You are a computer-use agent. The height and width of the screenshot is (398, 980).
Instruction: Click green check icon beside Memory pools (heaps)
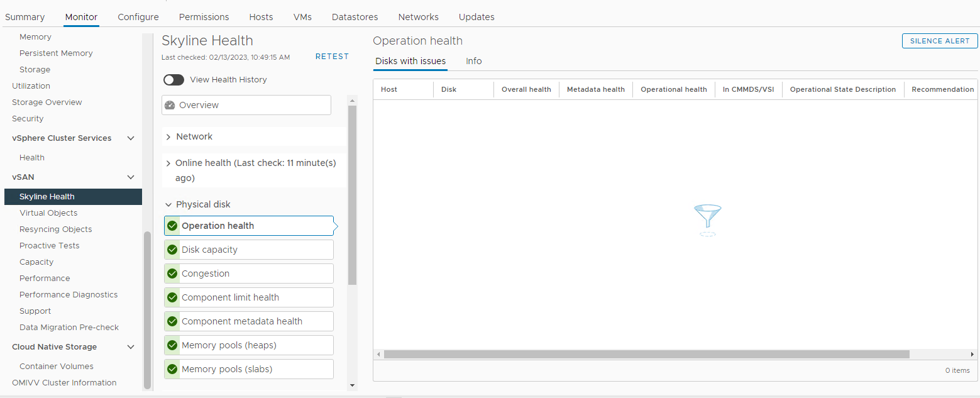point(172,345)
